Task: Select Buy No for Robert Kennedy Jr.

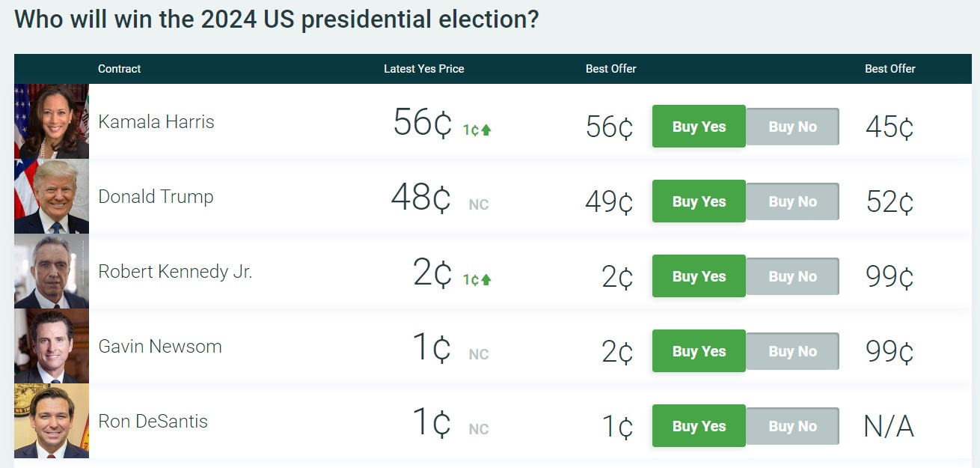Action: (792, 276)
